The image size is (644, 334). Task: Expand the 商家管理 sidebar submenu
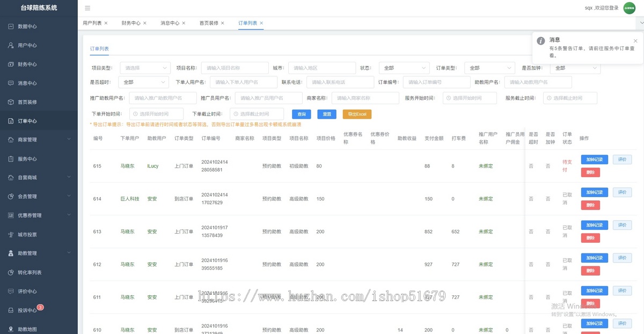click(x=69, y=140)
